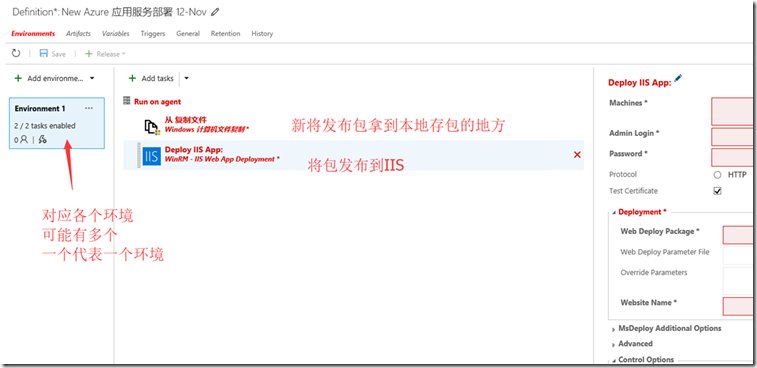Image resolution: width=757 pixels, height=368 pixels.
Task: Open the Variables tab
Action: pos(116,34)
